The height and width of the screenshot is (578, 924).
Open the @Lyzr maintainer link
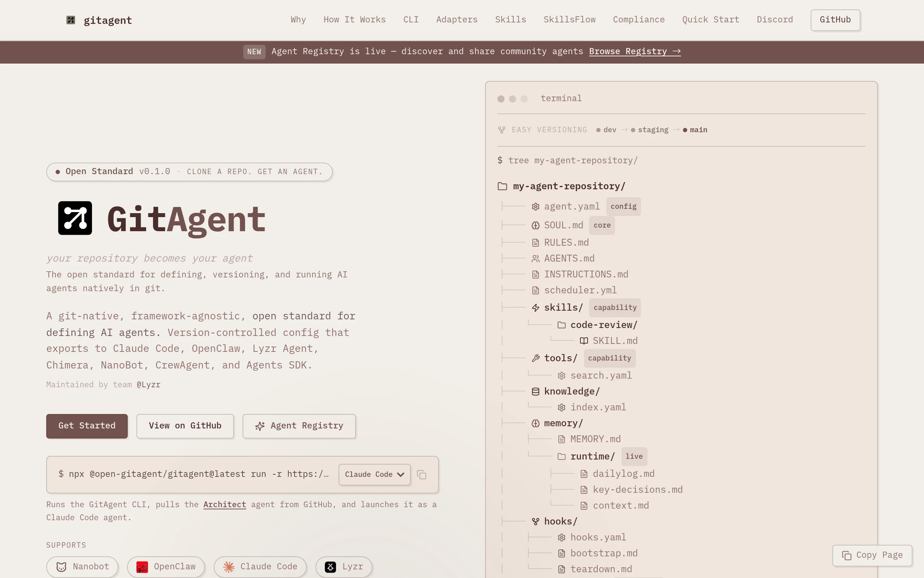tap(149, 385)
